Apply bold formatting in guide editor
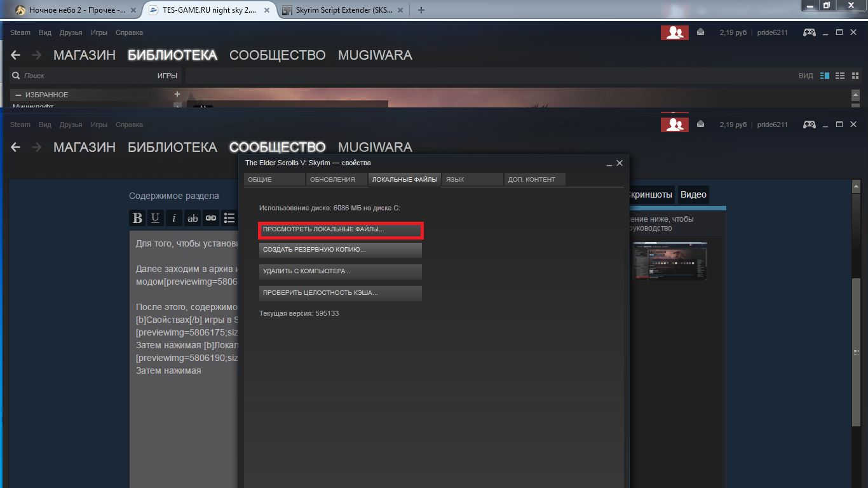Viewport: 868px width, 488px height. coord(137,218)
